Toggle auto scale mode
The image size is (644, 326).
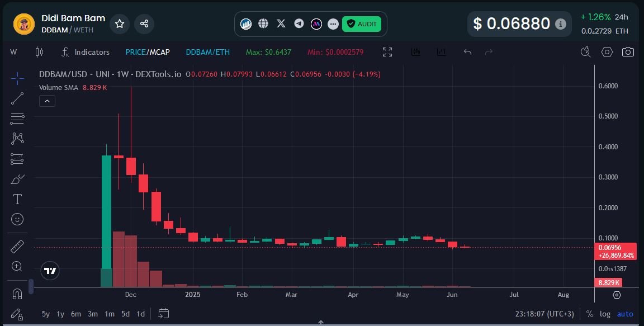(x=625, y=314)
